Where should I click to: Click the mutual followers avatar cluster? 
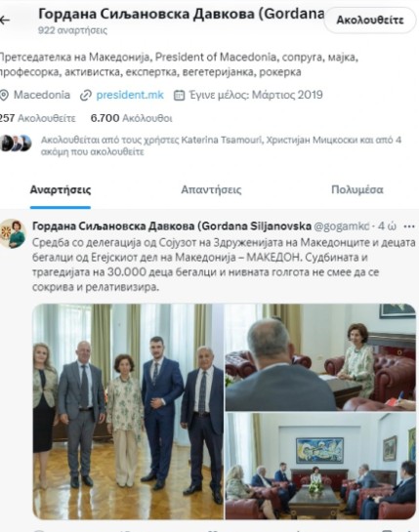point(16,143)
